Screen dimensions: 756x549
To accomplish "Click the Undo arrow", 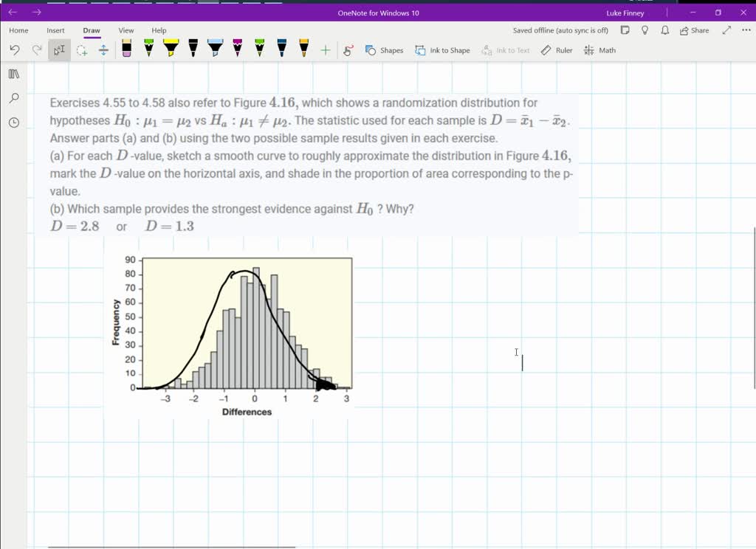I will tap(15, 50).
